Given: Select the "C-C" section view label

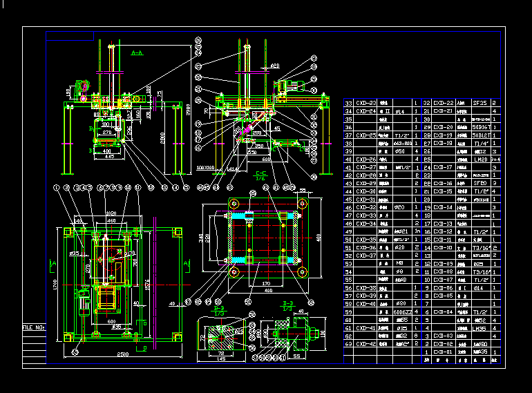Looking at the screenshot, I should click(x=260, y=173).
